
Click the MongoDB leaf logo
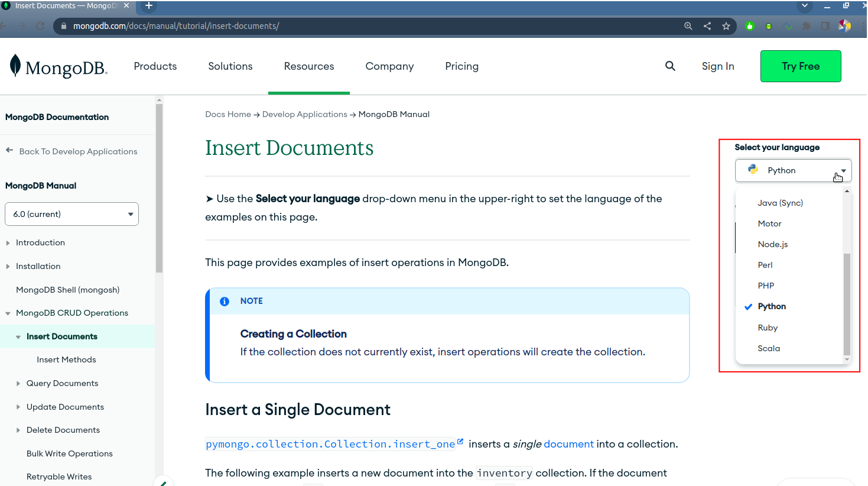pos(15,66)
